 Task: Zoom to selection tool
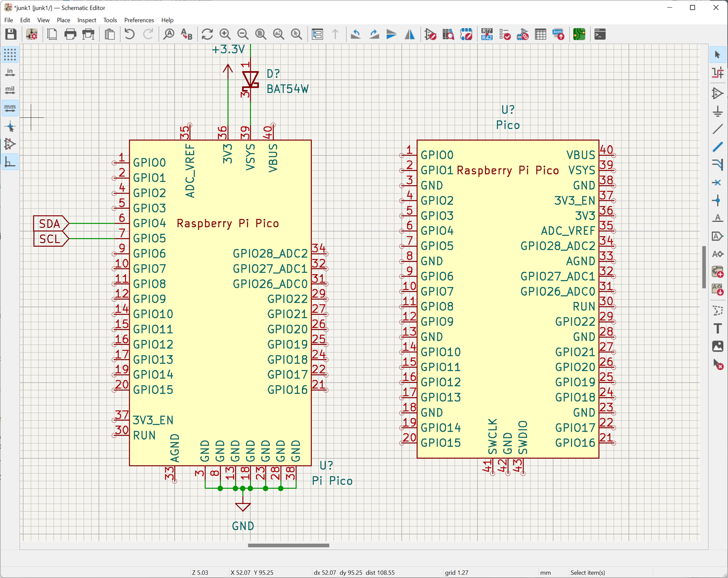pos(297,34)
